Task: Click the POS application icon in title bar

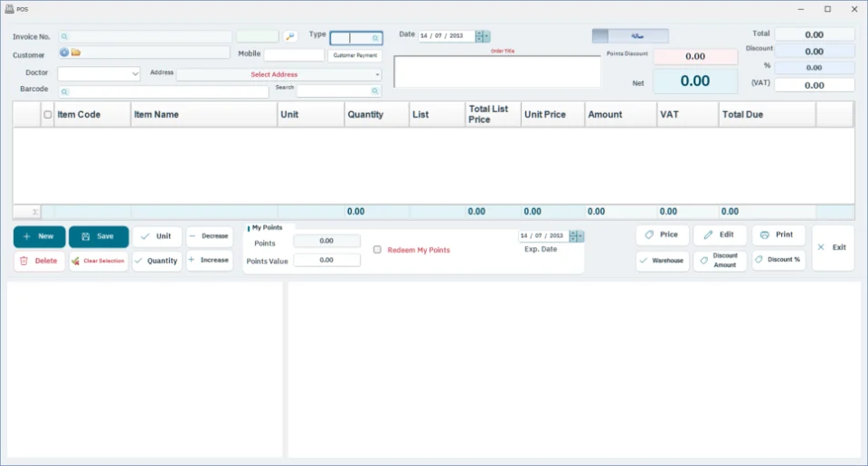Action: click(9, 9)
